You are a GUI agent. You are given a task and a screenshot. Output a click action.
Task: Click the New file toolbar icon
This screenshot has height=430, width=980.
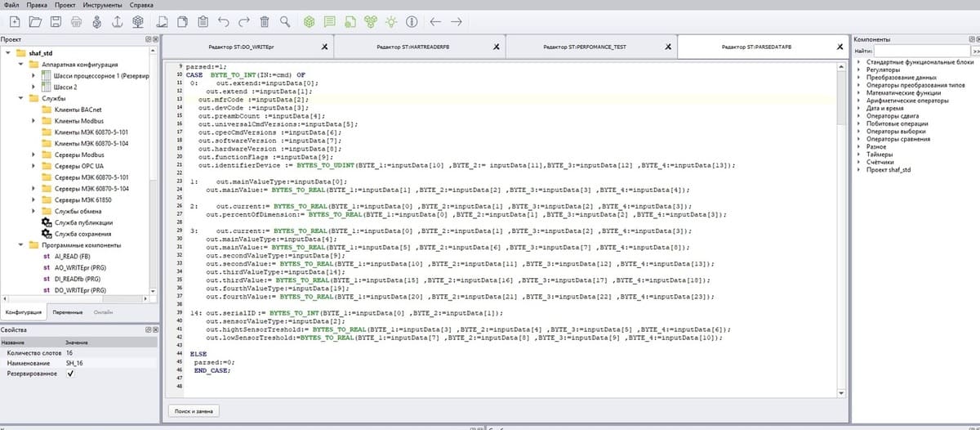pyautogui.click(x=14, y=21)
